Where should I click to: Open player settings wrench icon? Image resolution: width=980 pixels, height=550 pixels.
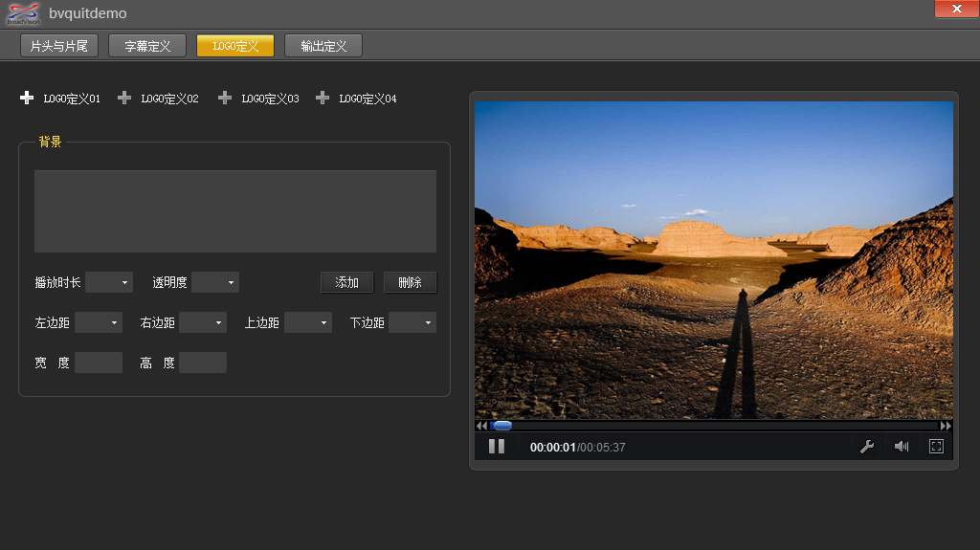click(867, 446)
